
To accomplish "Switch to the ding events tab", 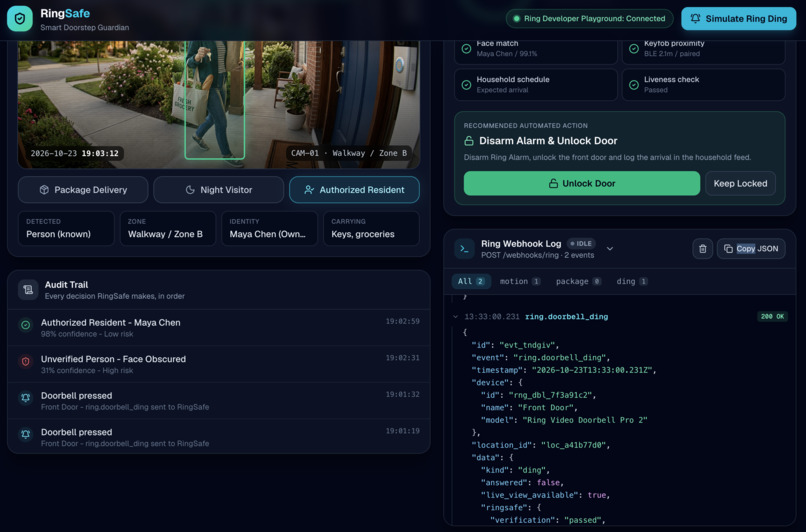I will pos(632,281).
